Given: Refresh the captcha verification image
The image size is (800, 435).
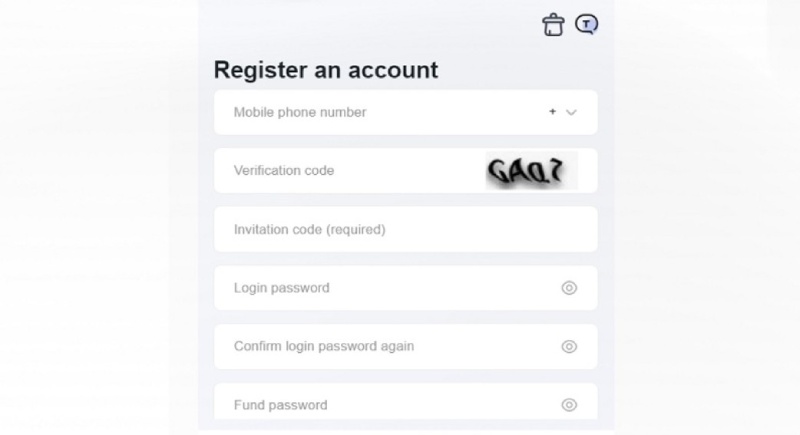Looking at the screenshot, I should point(531,172).
